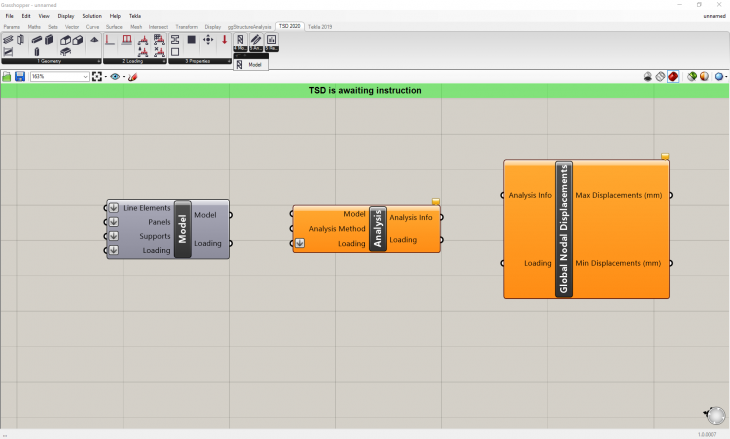Open document preview settings orange sphere icon
The height and width of the screenshot is (439, 730).
704,76
